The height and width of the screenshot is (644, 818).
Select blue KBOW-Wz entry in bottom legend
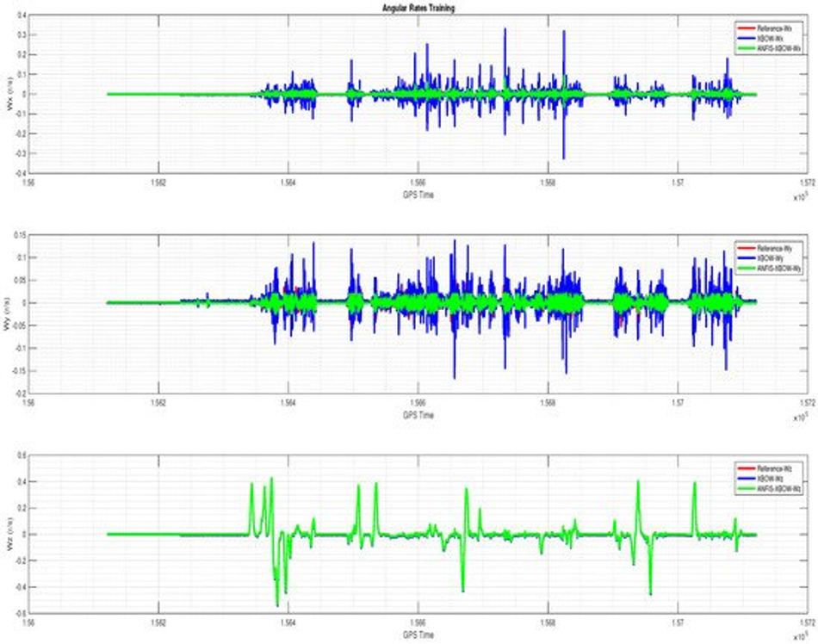(768, 479)
